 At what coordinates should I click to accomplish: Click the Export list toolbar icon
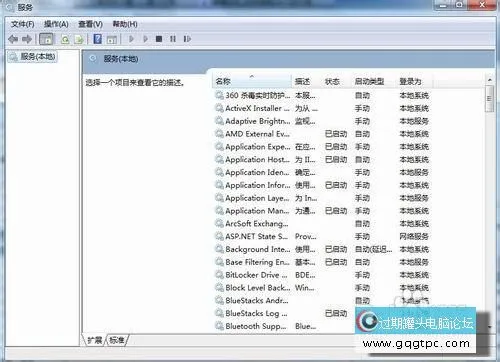[79, 39]
